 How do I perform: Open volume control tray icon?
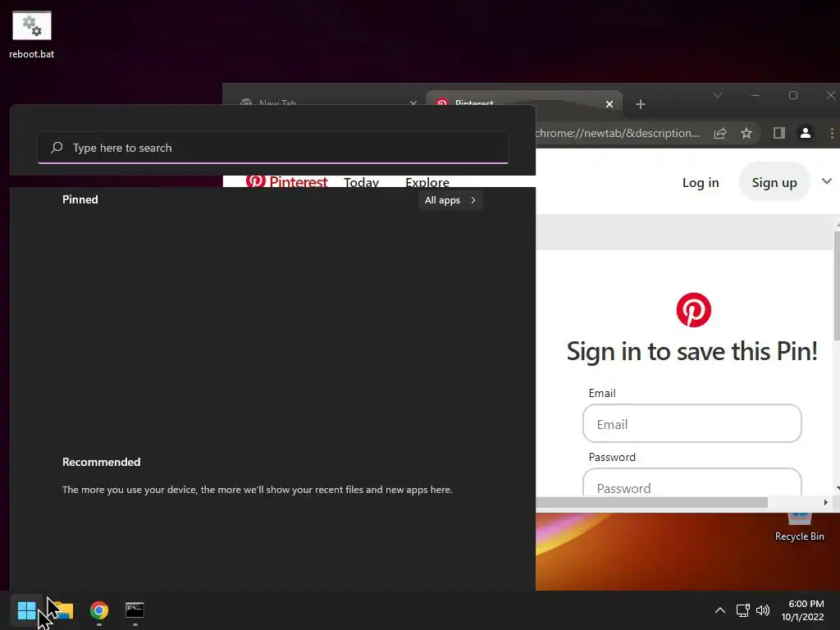763,610
